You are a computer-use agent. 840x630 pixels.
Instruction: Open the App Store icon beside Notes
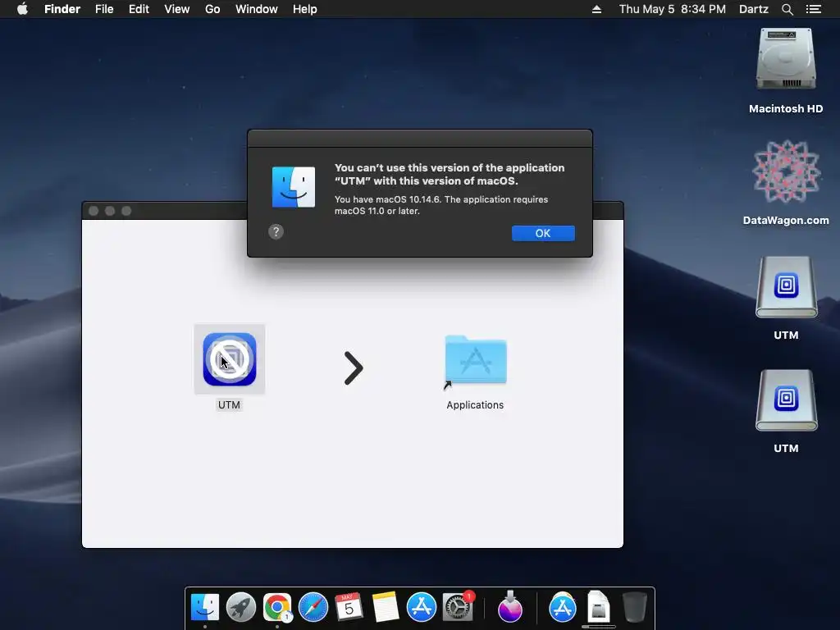pyautogui.click(x=421, y=607)
